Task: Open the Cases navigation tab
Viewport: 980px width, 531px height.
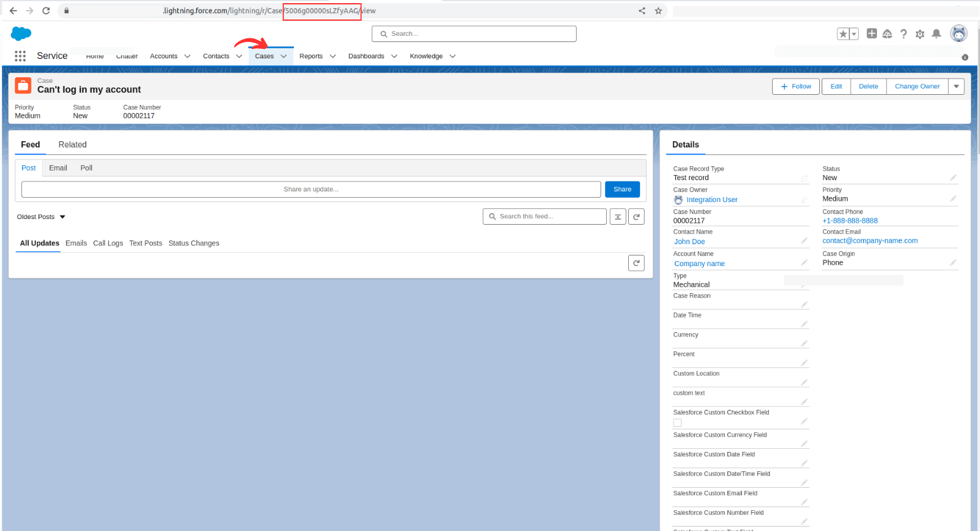Action: (x=264, y=56)
